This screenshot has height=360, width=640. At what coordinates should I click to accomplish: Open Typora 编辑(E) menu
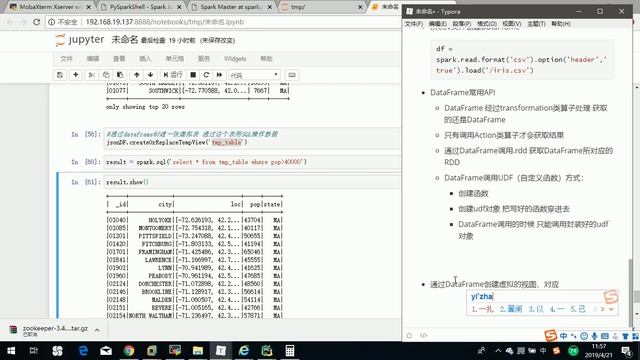(x=438, y=24)
